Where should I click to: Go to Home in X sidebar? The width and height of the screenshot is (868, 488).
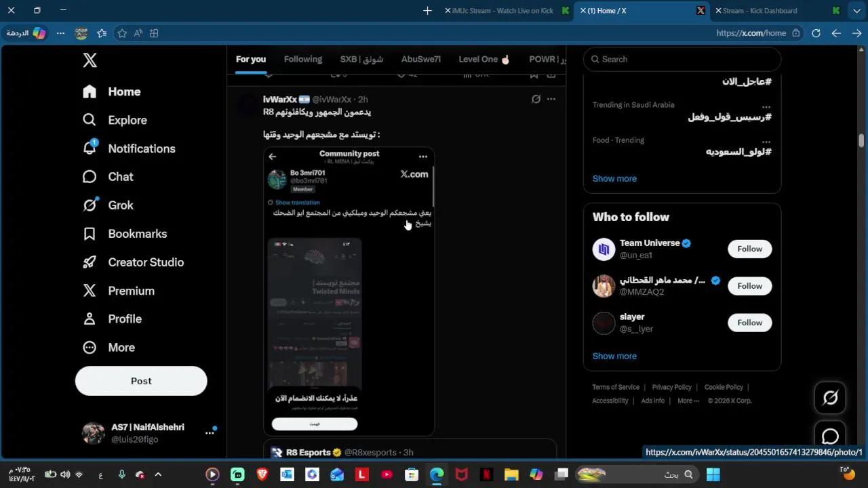click(112, 91)
